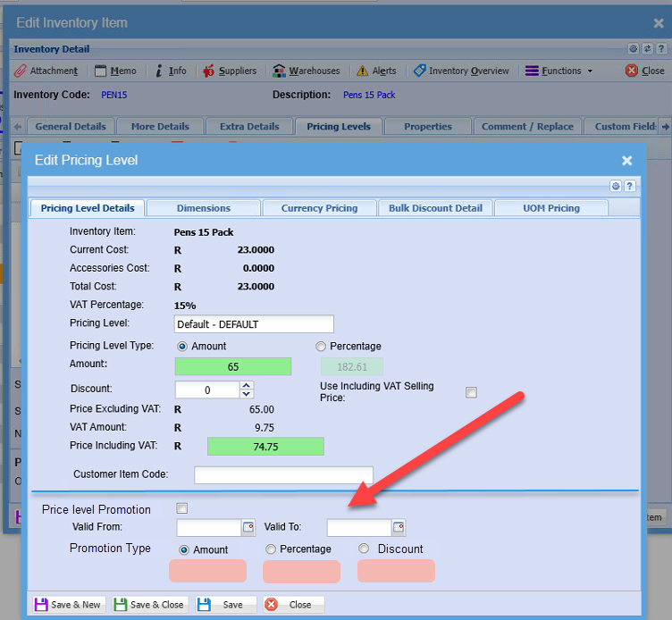The image size is (672, 620).
Task: Click the Customer Item Code field
Action: [x=283, y=474]
